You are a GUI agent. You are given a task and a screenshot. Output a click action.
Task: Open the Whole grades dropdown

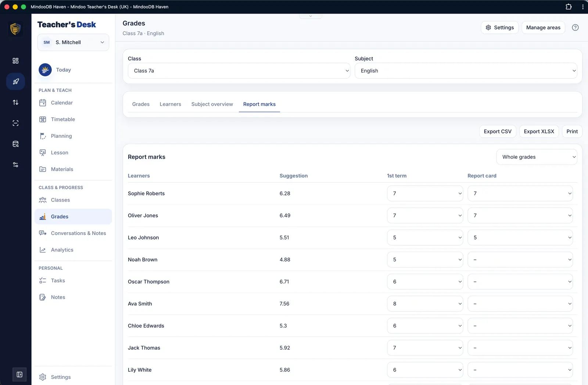click(537, 157)
